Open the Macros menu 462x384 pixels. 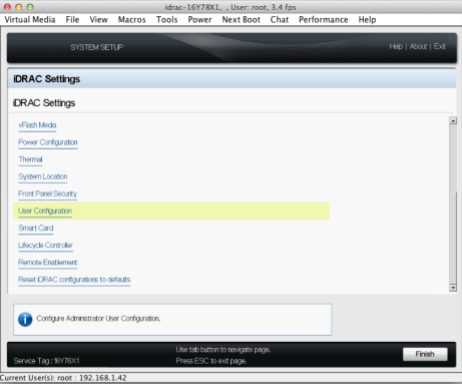132,20
